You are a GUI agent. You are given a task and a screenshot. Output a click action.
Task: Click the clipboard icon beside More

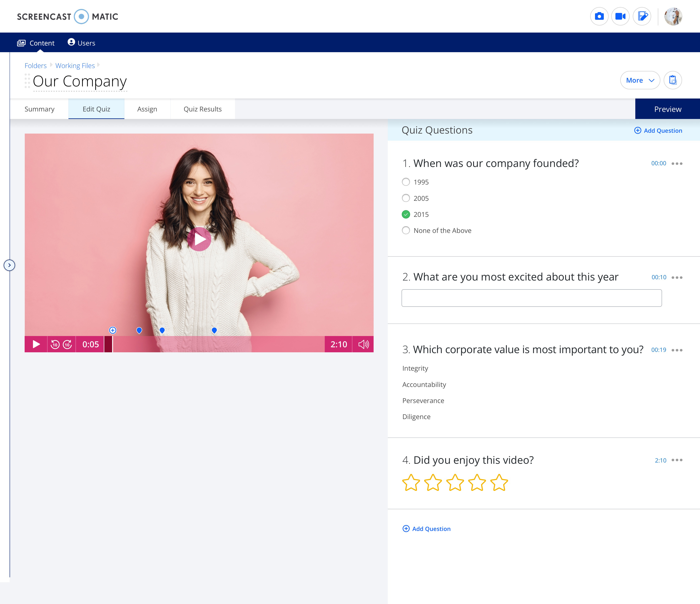673,80
